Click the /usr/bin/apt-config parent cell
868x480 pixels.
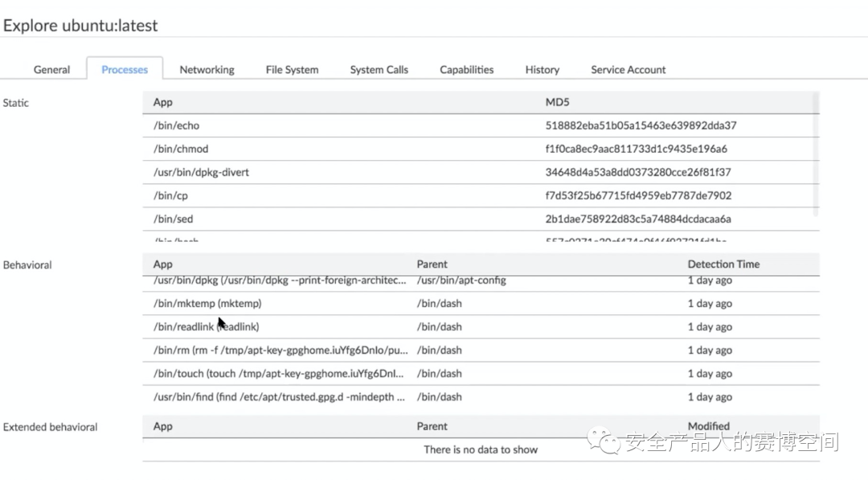coord(461,281)
